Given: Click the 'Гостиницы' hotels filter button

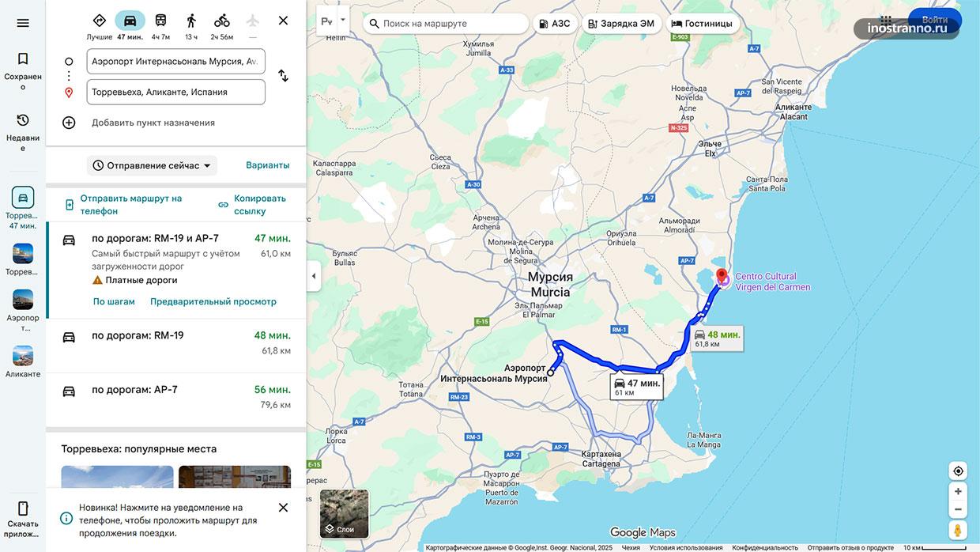Looking at the screenshot, I should pyautogui.click(x=702, y=24).
